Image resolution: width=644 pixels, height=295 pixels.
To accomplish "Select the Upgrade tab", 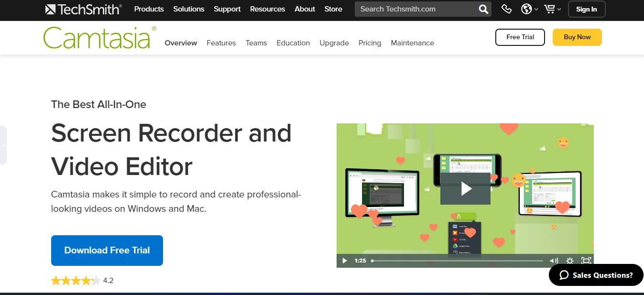I will coord(334,43).
